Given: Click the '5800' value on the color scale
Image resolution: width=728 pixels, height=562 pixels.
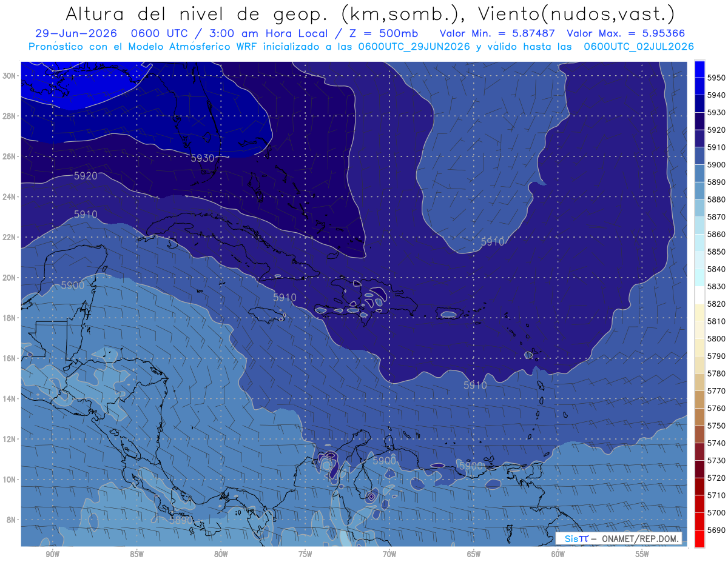Looking at the screenshot, I should 716,338.
